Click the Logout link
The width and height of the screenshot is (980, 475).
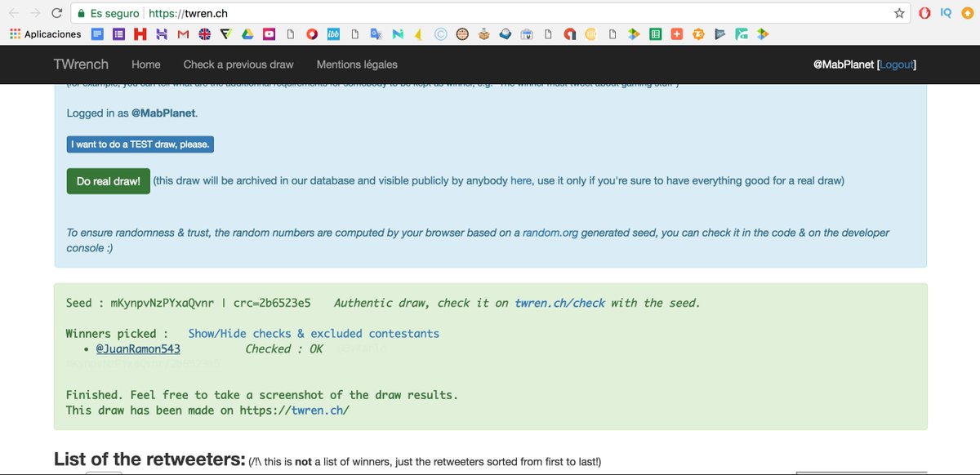898,64
